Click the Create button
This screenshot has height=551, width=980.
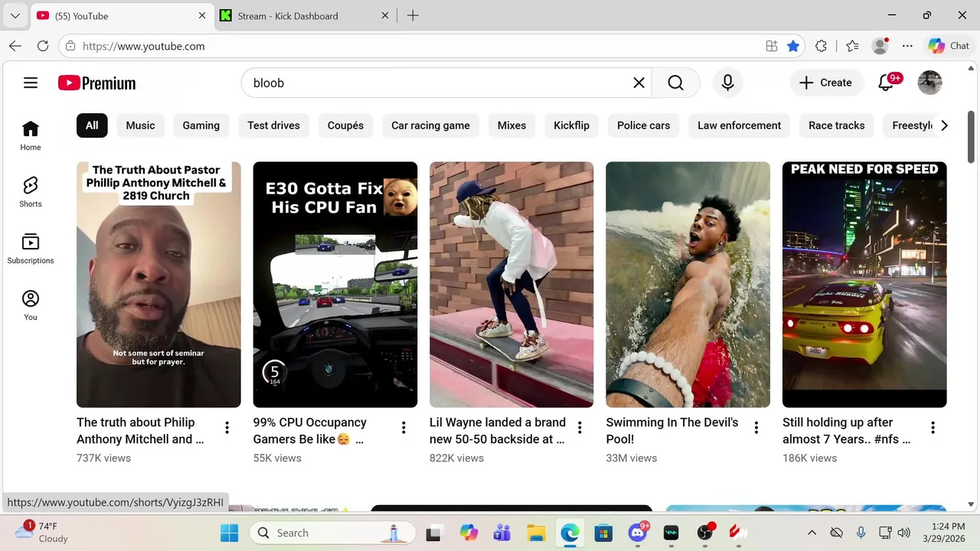pos(826,83)
